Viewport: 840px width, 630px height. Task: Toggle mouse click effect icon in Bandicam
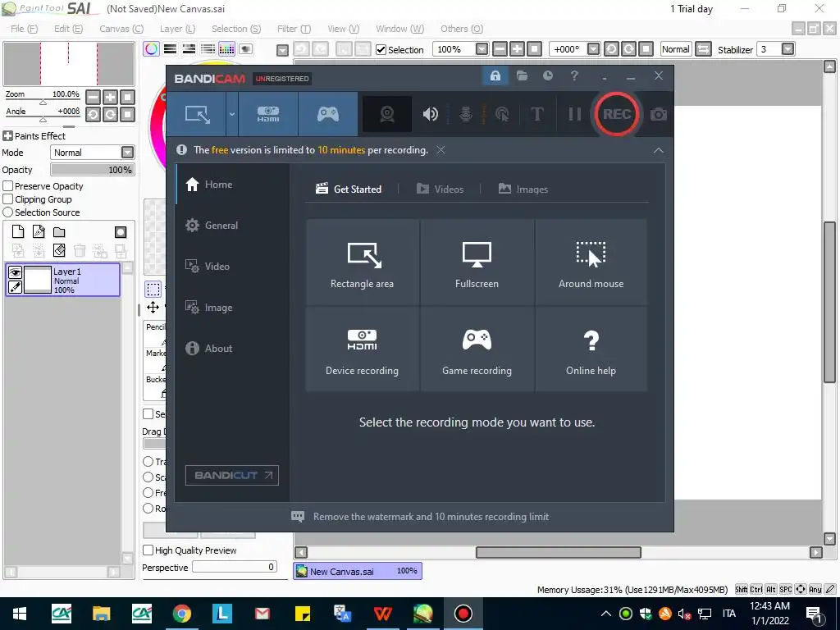pyautogui.click(x=502, y=114)
